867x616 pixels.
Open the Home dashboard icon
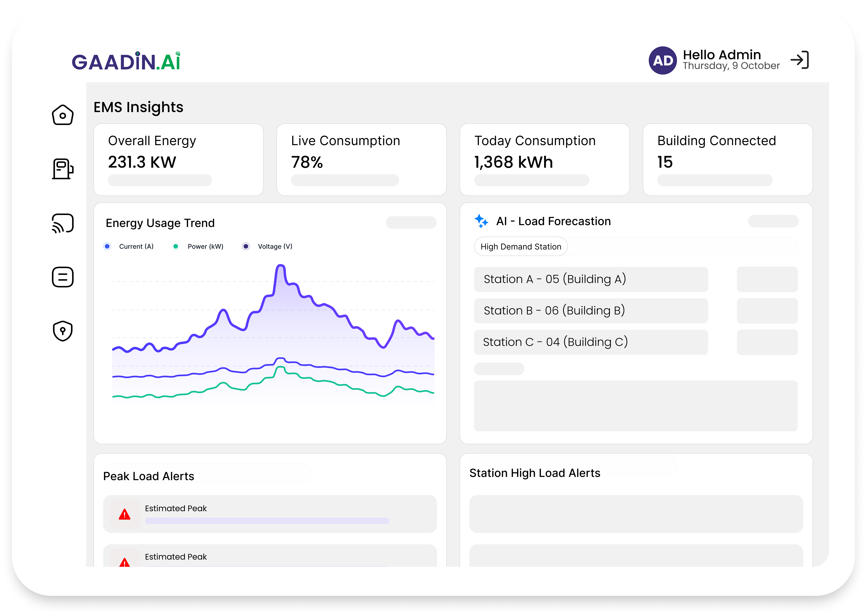63,115
